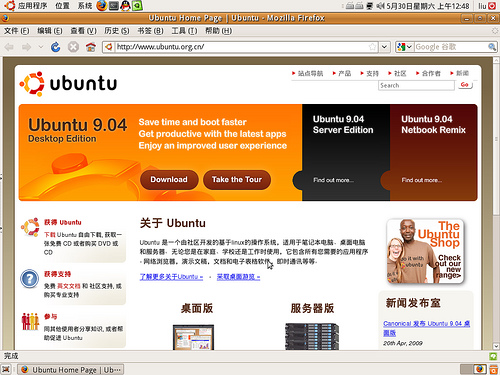Open the 了解更多关于Ubuntu link
This screenshot has height=375, width=500.
(171, 277)
